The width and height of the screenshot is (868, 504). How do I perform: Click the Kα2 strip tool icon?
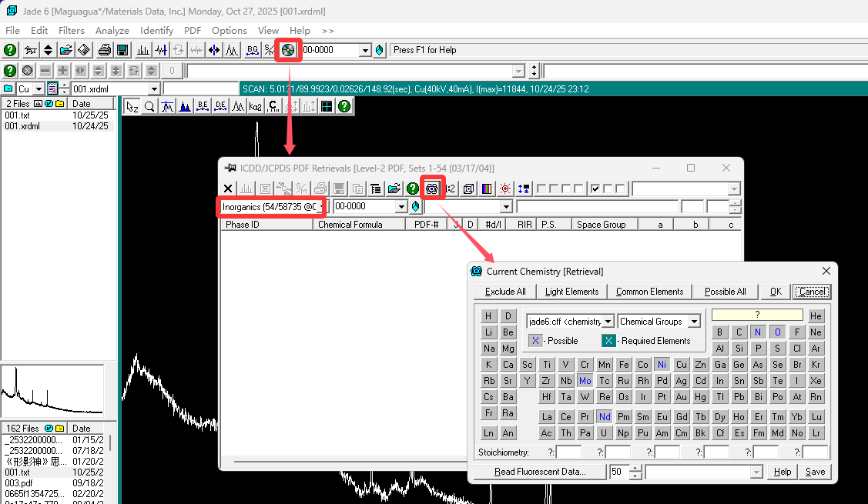pyautogui.click(x=255, y=106)
